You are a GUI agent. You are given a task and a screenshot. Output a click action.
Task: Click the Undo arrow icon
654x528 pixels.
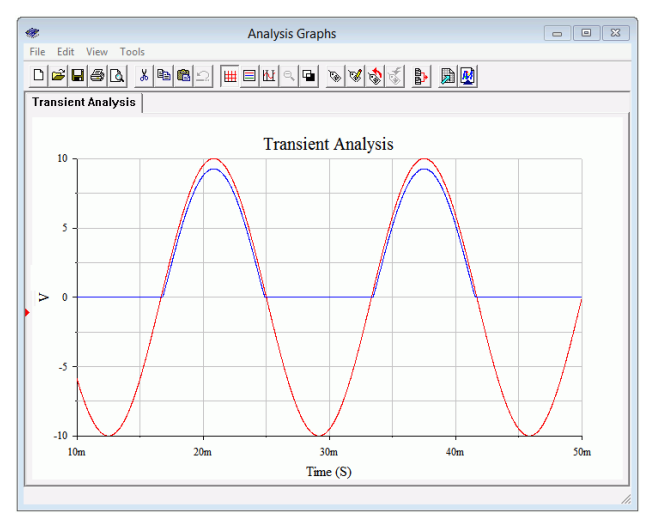click(x=203, y=75)
